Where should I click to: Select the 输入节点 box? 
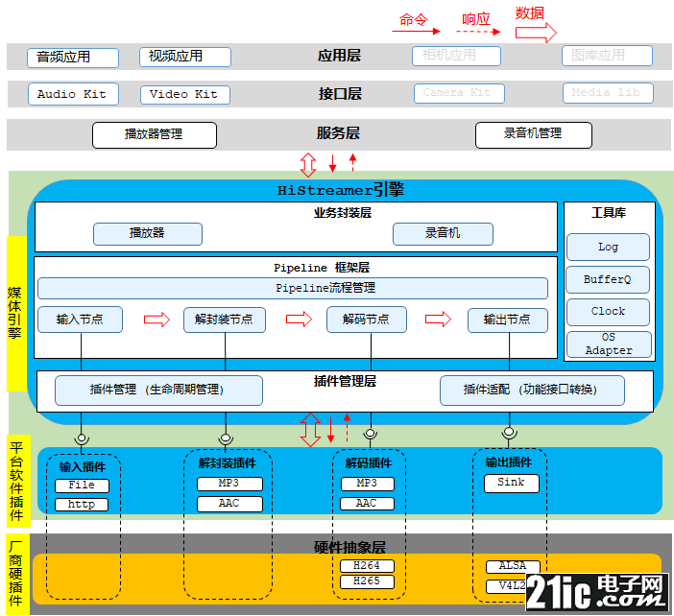pyautogui.click(x=80, y=320)
